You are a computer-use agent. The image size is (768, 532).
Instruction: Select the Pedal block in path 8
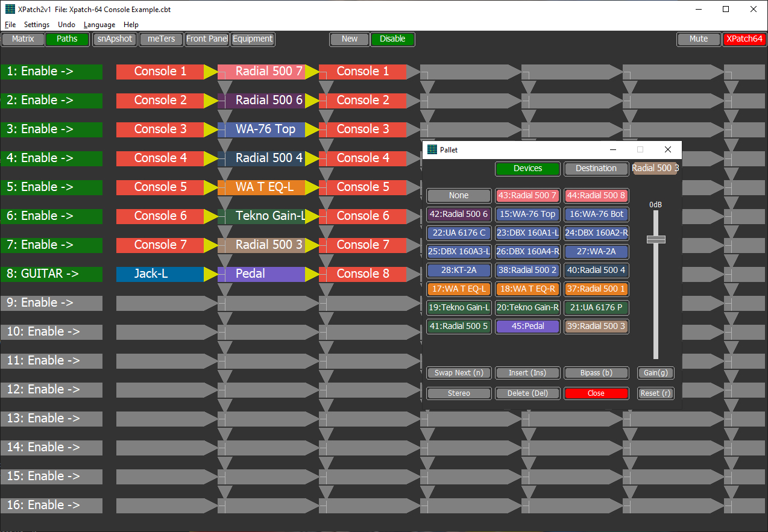pos(262,274)
